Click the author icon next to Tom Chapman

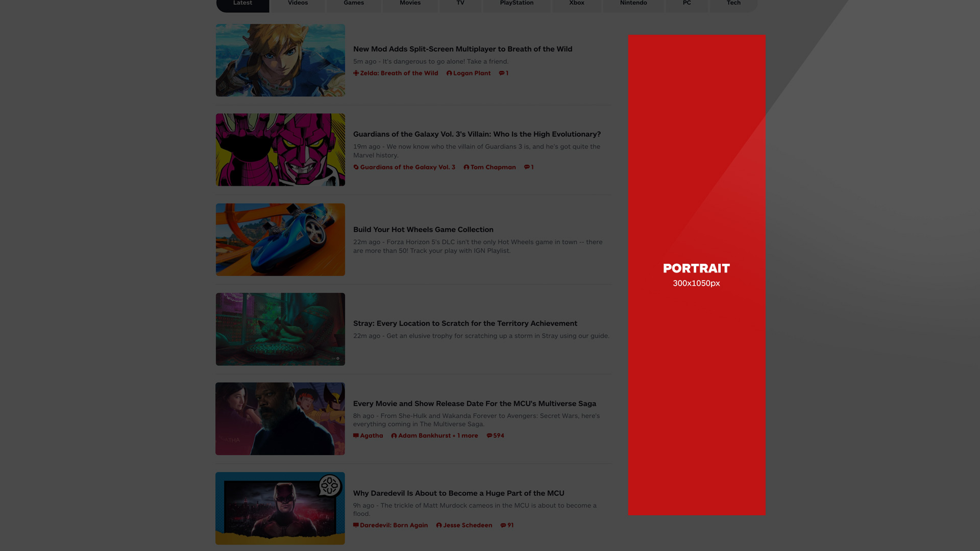[465, 167]
